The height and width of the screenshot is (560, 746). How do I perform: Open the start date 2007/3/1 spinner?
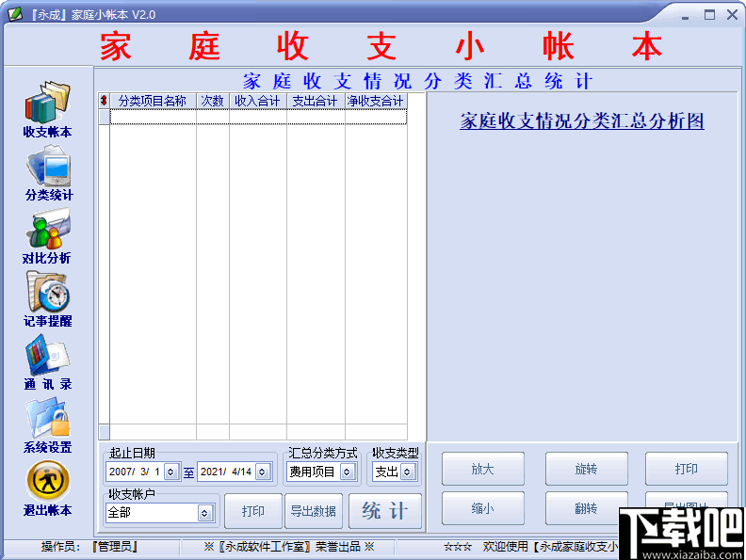(x=170, y=472)
